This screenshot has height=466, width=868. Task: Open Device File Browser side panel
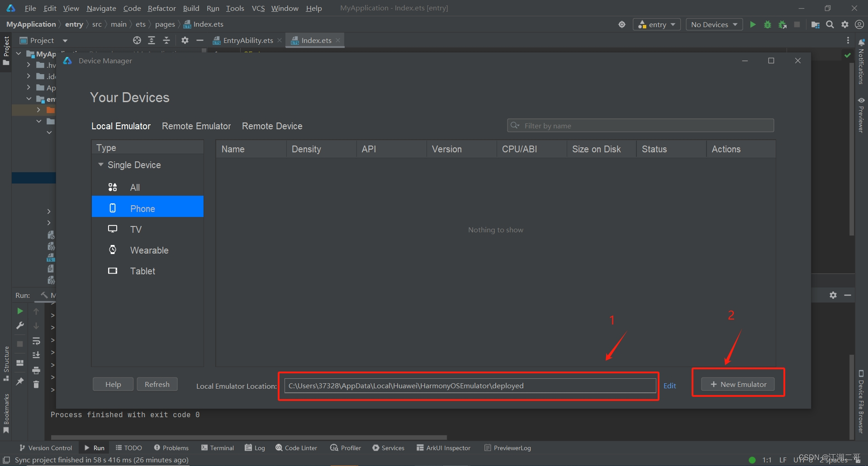coord(861,402)
